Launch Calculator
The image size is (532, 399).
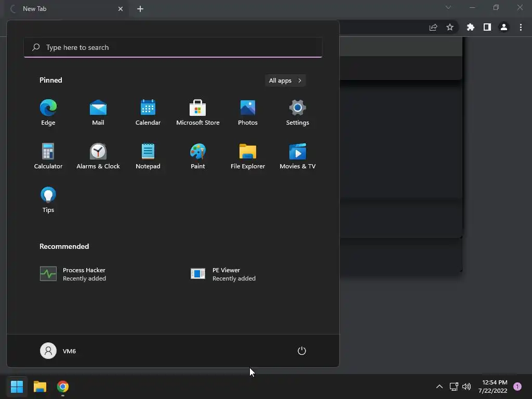tap(48, 156)
